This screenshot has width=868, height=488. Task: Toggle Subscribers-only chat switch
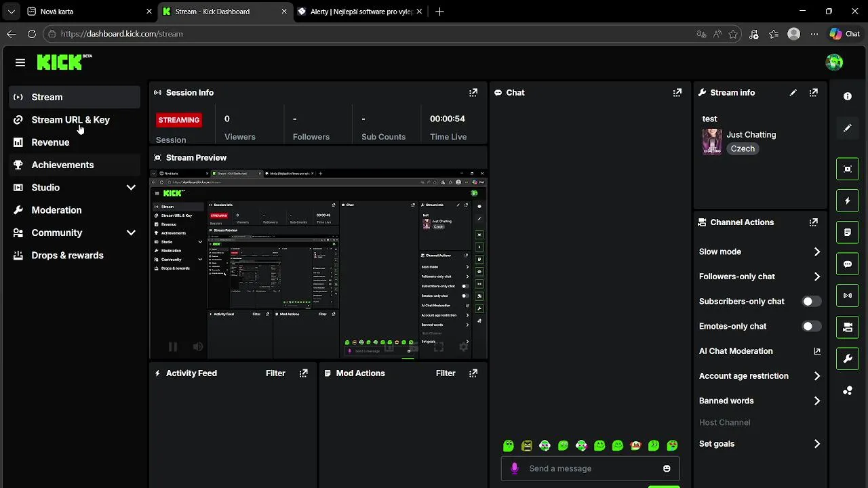click(x=812, y=302)
